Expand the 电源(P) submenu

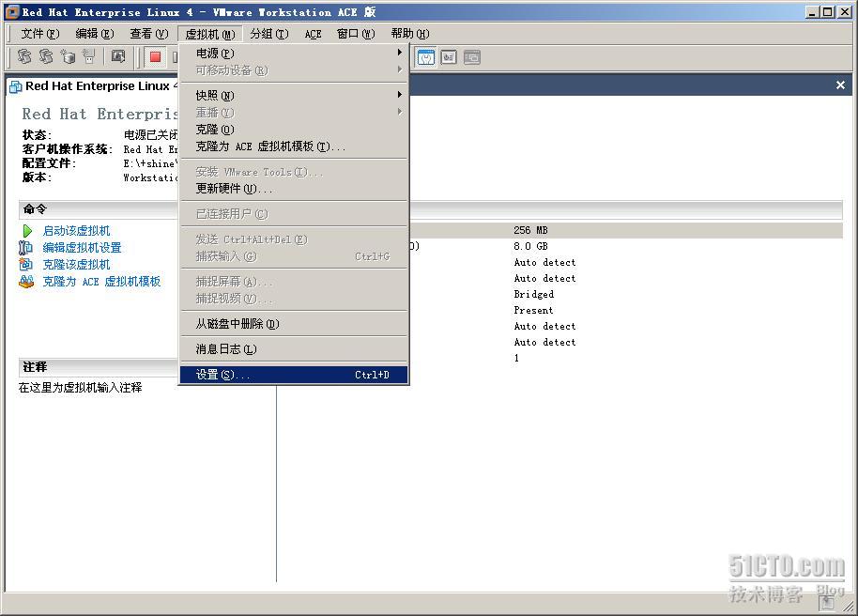click(x=294, y=54)
